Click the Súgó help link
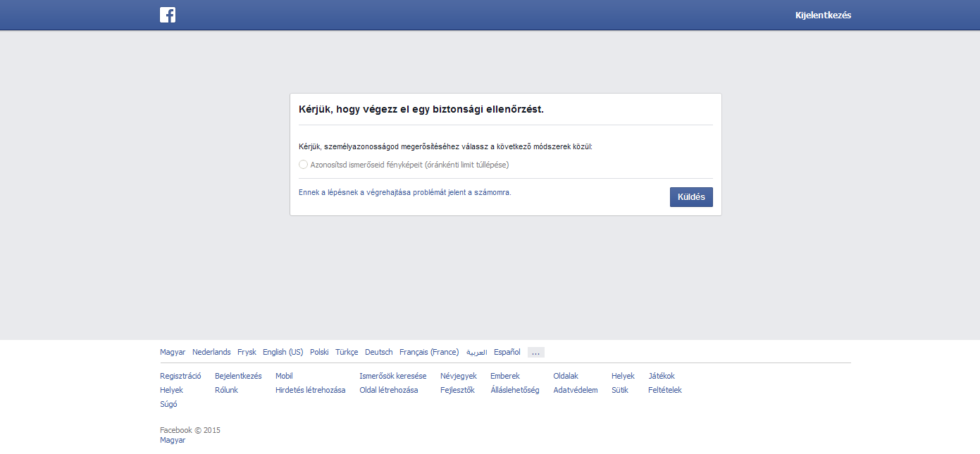The height and width of the screenshot is (454, 980). coord(168,404)
